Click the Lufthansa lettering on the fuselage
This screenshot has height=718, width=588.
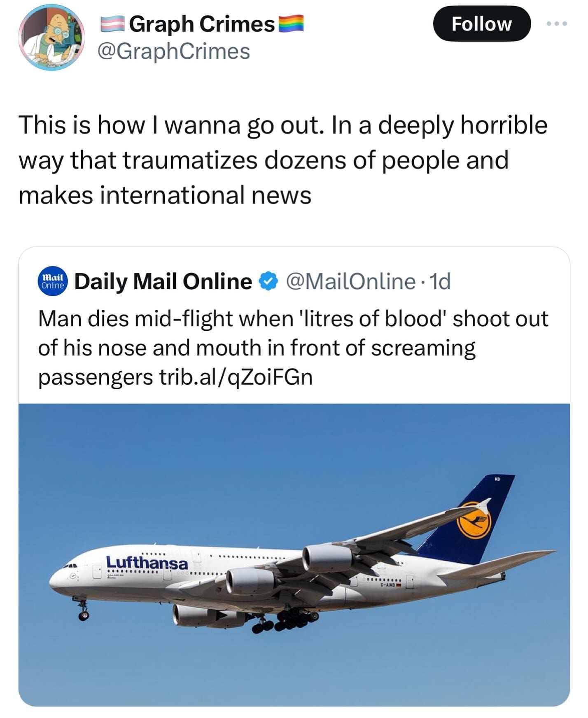147,563
